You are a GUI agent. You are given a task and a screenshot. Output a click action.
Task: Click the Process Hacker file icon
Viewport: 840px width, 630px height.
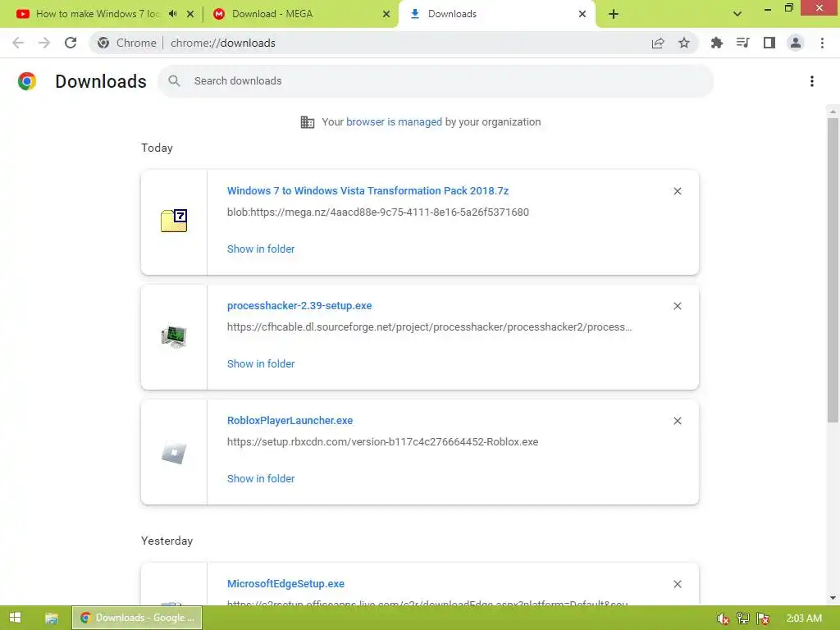click(x=174, y=336)
